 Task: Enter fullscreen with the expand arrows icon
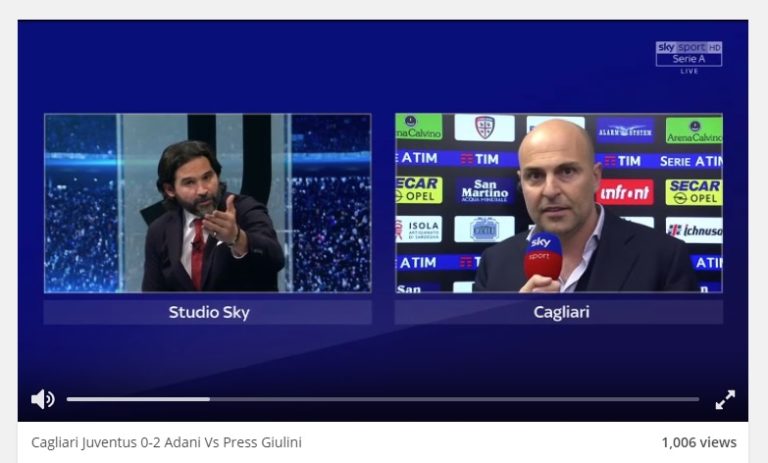pyautogui.click(x=725, y=399)
